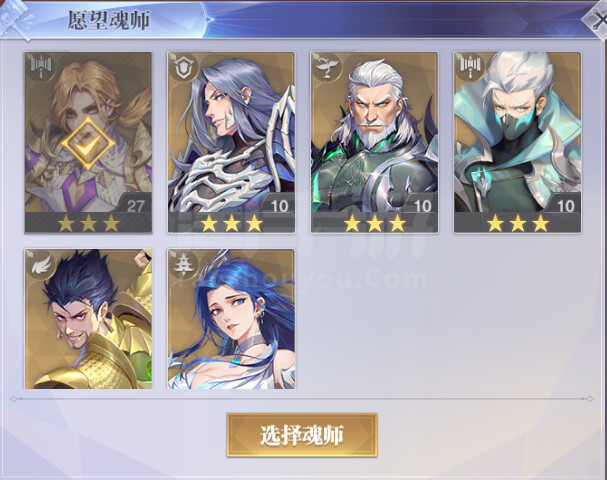Click the 愿望魂师 title header

(x=109, y=21)
